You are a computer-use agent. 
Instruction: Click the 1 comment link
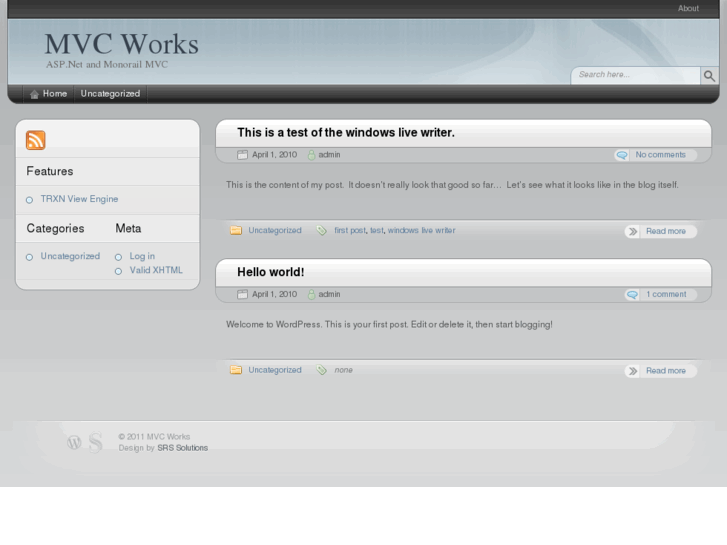coord(666,295)
